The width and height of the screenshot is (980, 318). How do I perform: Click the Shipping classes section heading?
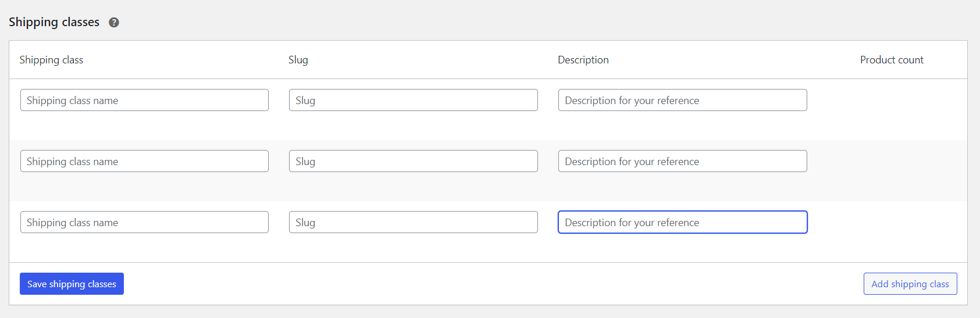pos(54,22)
